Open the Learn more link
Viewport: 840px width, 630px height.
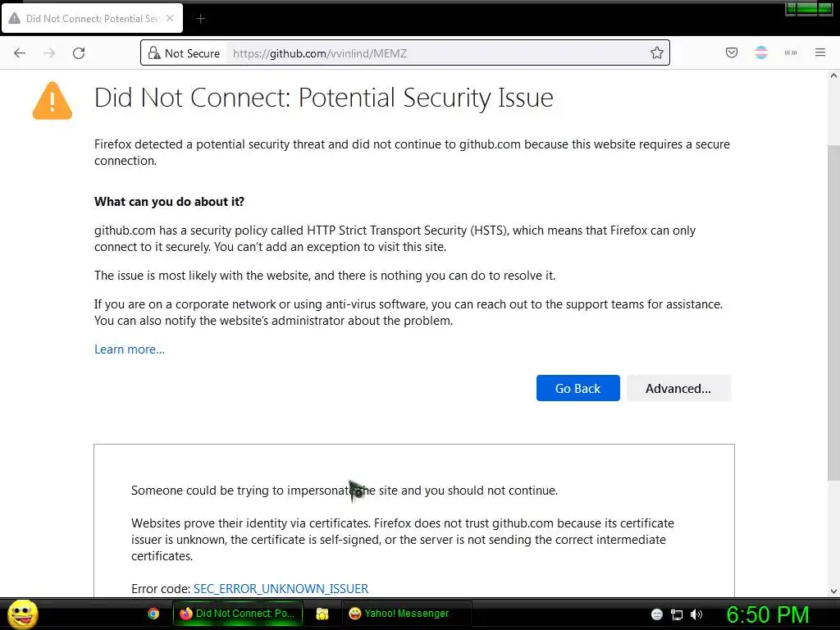coord(130,349)
